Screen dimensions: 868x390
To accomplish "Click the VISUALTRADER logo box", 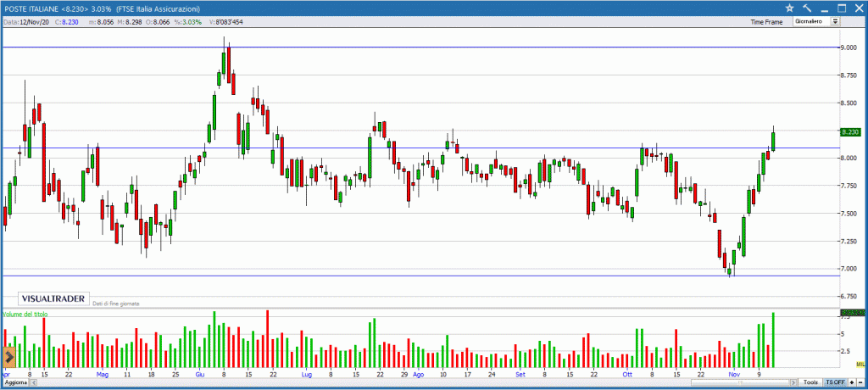I will 53,298.
